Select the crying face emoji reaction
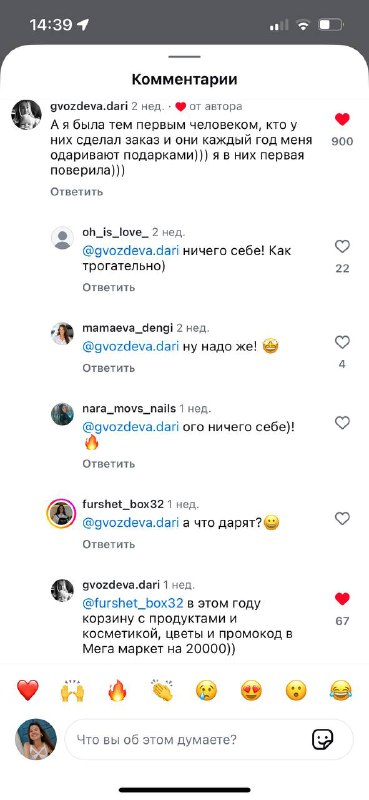Viewport: 369px width, 800px height. click(x=207, y=691)
